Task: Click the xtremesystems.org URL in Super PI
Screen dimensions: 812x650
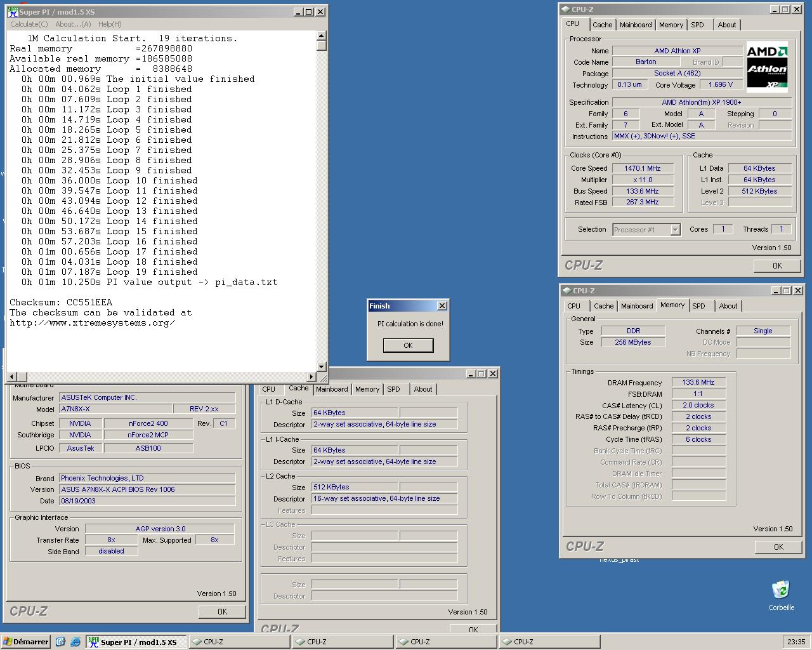Action: click(93, 323)
